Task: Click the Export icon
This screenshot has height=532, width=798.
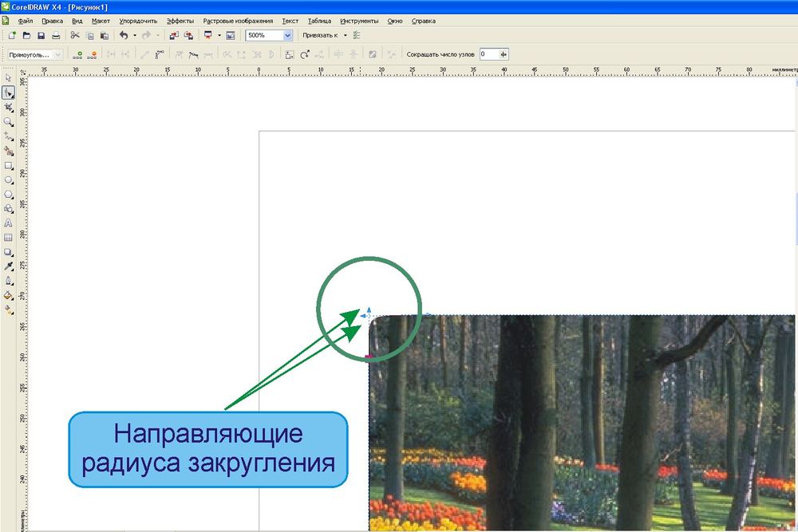Action: tap(189, 35)
